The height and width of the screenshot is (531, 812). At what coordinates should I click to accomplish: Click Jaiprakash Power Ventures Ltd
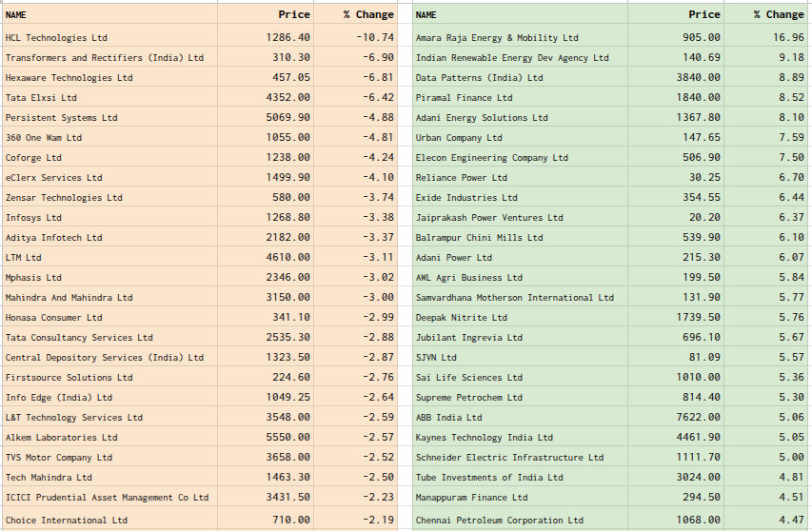[520, 217]
